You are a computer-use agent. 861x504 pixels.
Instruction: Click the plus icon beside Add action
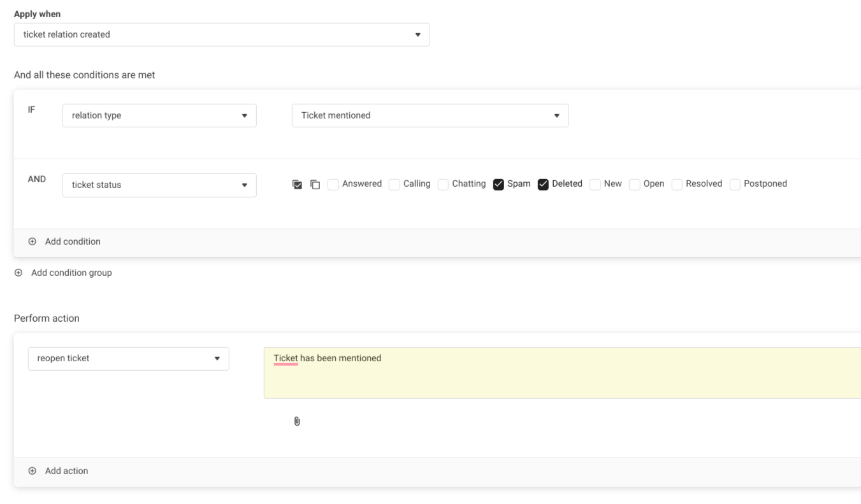click(33, 471)
